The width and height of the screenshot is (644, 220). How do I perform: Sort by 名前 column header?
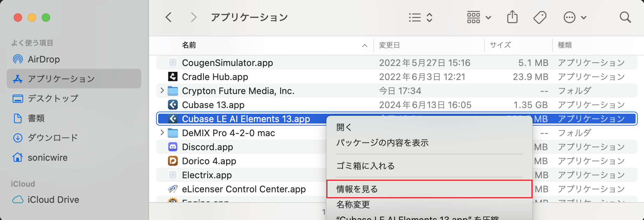coord(189,45)
